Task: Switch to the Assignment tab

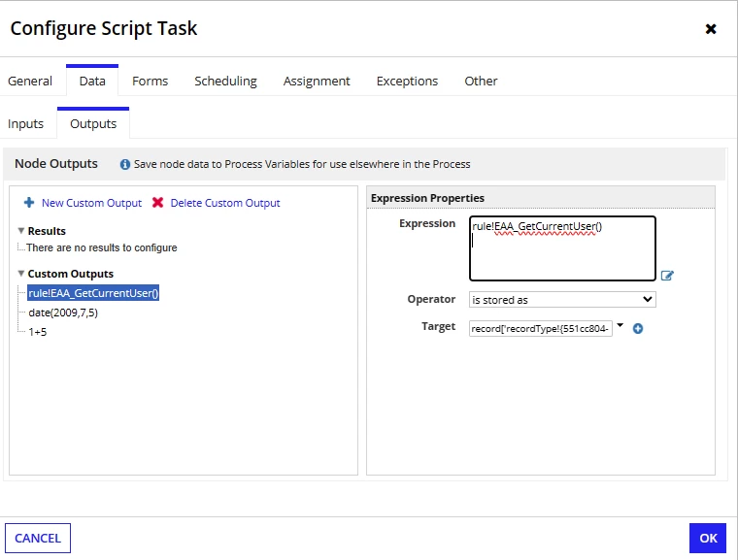Action: 317,81
